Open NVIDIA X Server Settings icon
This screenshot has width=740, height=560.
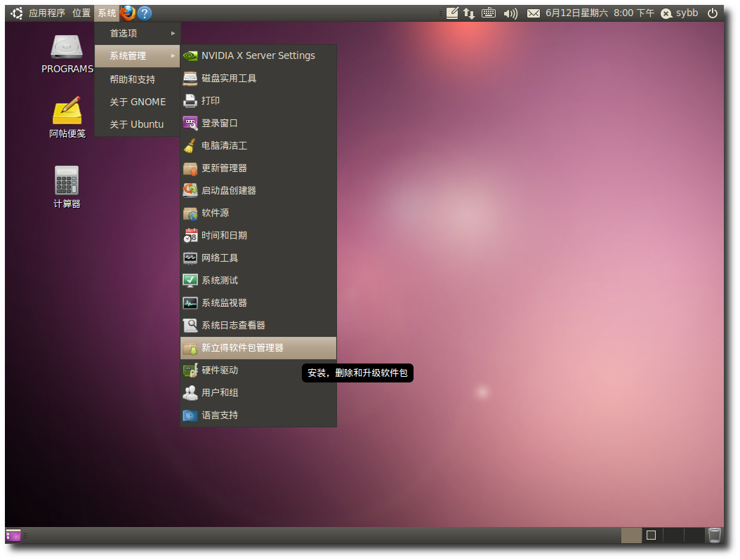pos(190,55)
